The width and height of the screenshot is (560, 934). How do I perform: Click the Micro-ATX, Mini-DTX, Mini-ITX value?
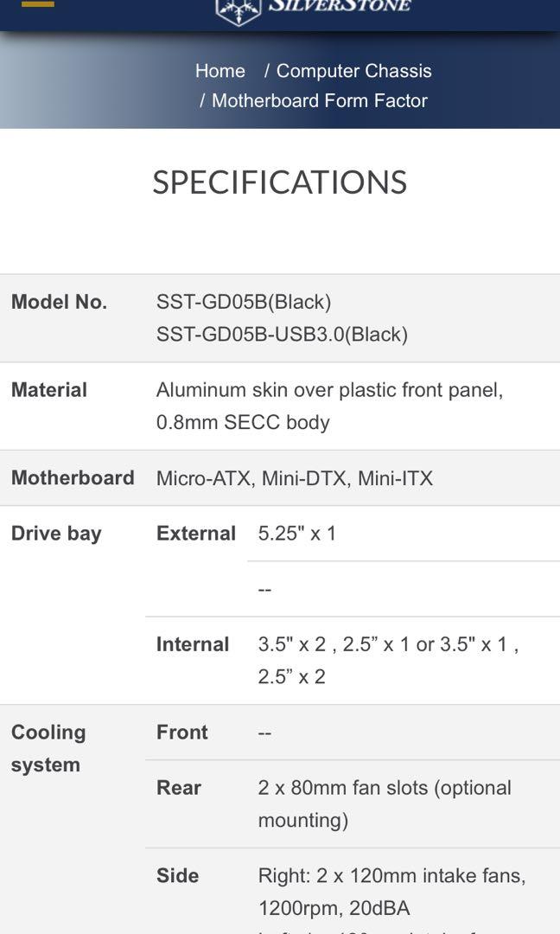[x=295, y=478]
